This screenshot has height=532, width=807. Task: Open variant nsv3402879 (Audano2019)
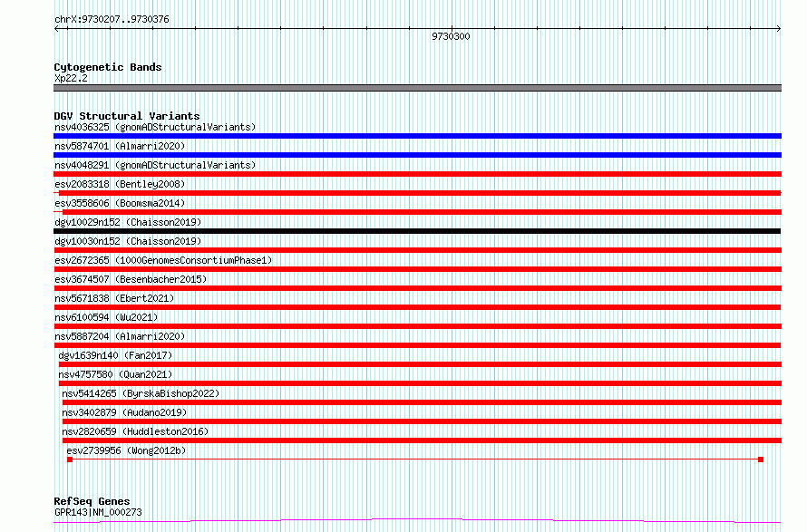pos(124,412)
